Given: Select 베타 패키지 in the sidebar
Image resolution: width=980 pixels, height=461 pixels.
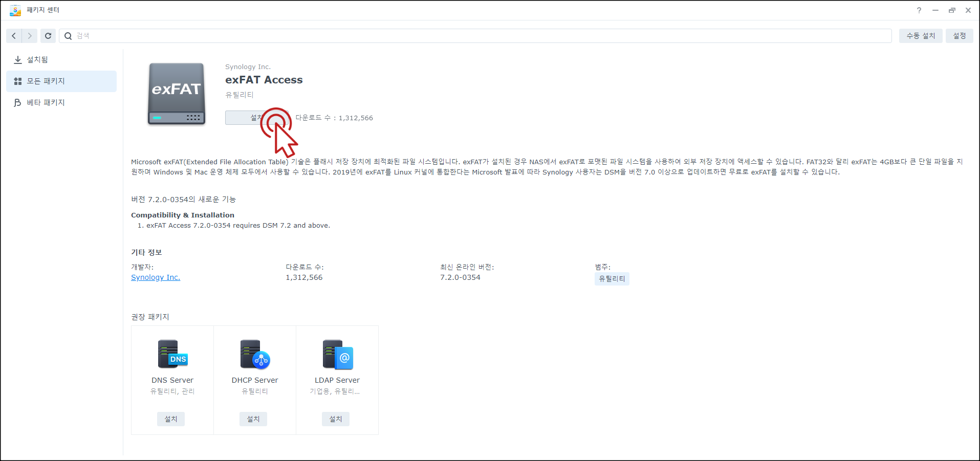Looking at the screenshot, I should click(x=61, y=103).
